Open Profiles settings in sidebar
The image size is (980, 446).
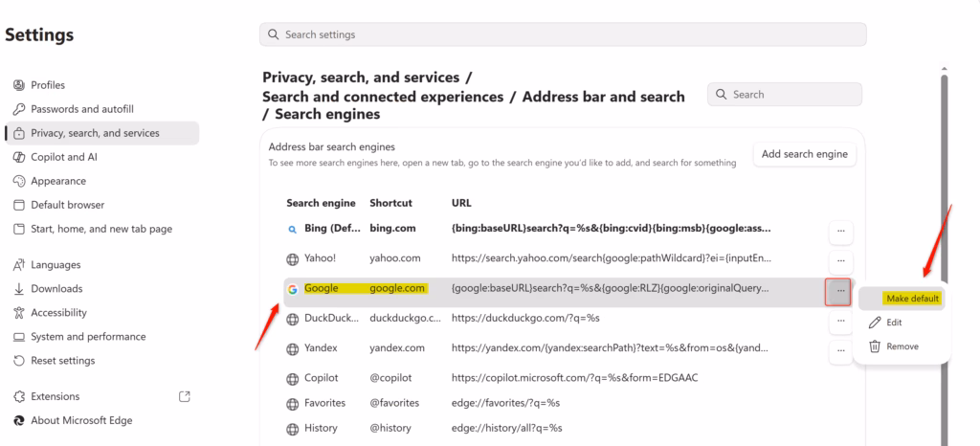pos(48,85)
